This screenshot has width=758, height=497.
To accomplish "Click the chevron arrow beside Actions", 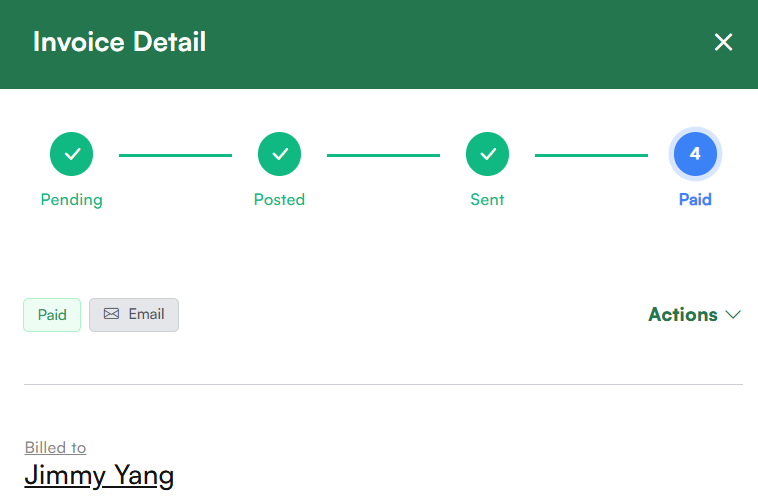I will pyautogui.click(x=733, y=315).
